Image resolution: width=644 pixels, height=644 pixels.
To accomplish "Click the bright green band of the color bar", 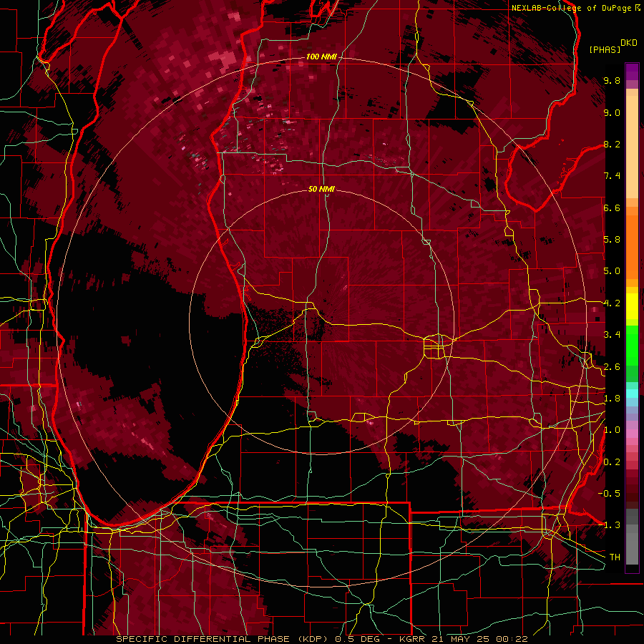I will 632,345.
